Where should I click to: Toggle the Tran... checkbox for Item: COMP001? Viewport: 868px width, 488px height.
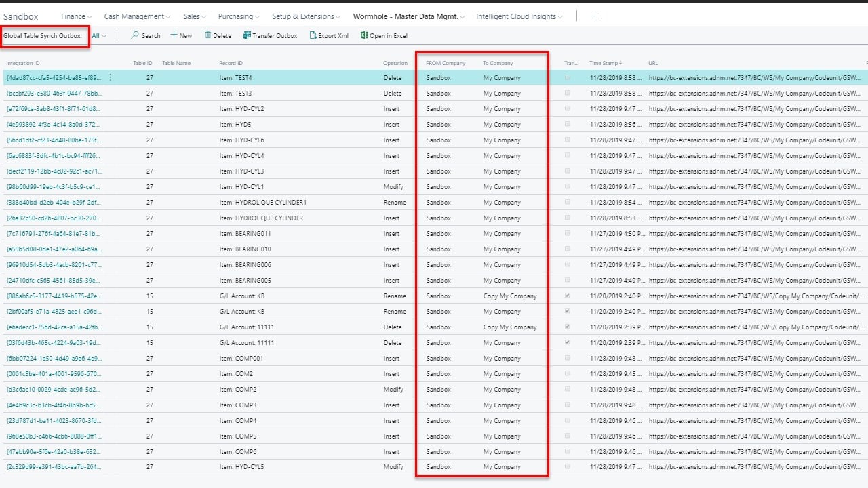[568, 358]
